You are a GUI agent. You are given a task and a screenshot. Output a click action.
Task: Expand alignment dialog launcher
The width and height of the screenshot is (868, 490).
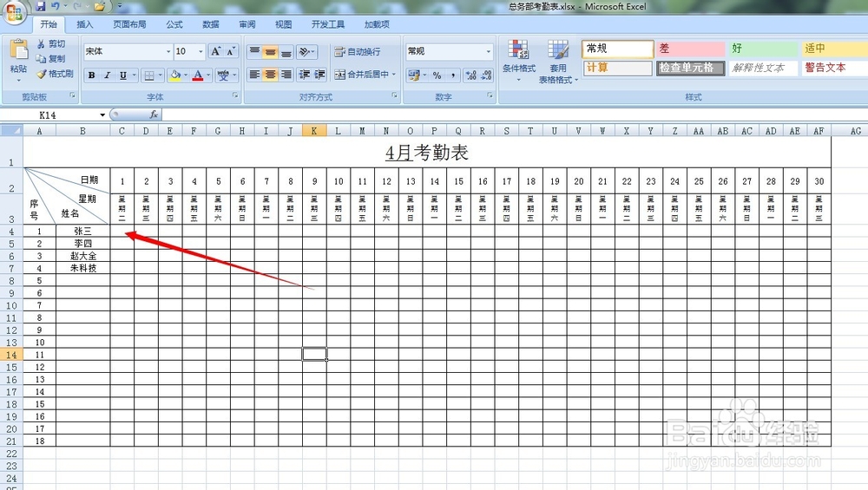[x=394, y=95]
